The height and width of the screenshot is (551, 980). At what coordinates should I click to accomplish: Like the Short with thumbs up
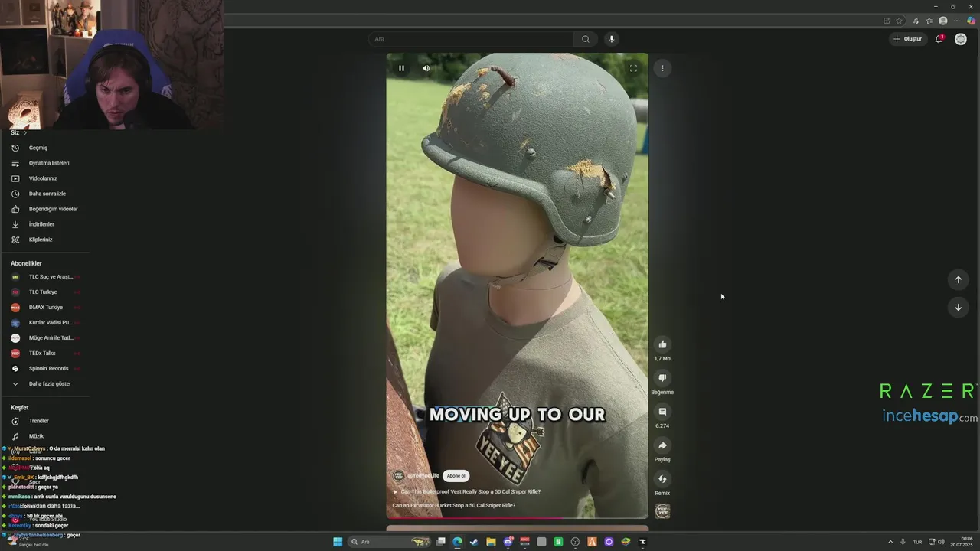pos(662,344)
